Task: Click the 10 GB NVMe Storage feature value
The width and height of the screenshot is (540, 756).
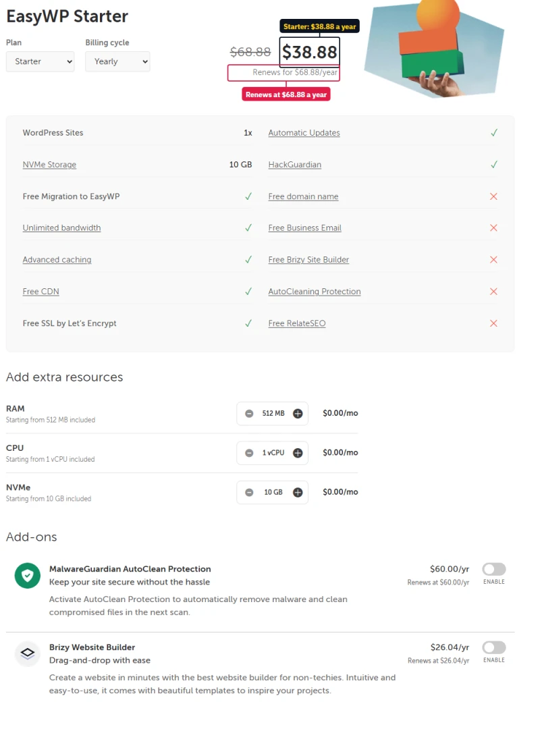Action: click(x=240, y=165)
